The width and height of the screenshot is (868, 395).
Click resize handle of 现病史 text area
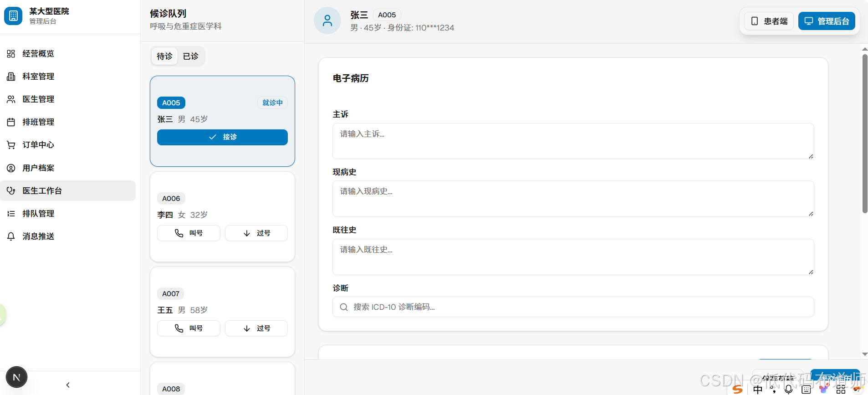(x=811, y=214)
